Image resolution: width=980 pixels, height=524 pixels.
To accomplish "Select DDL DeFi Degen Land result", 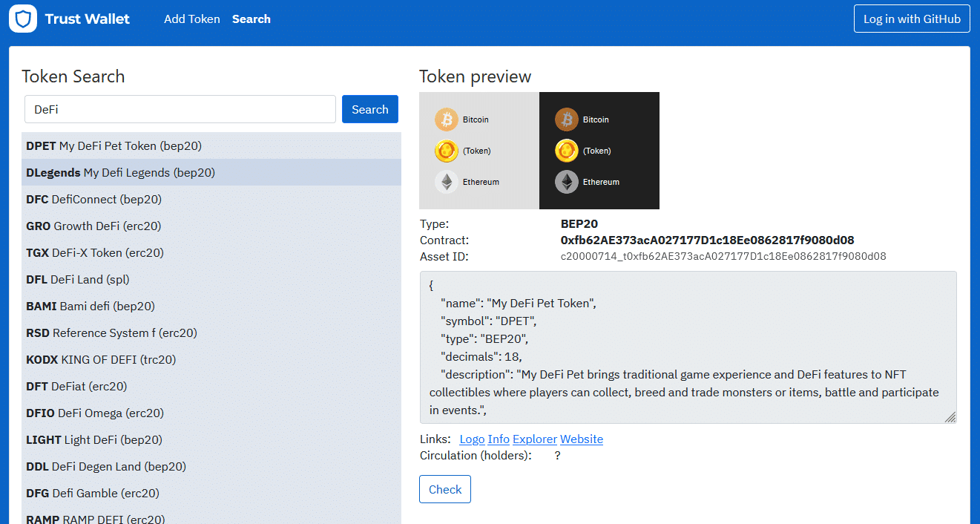I will [x=211, y=467].
